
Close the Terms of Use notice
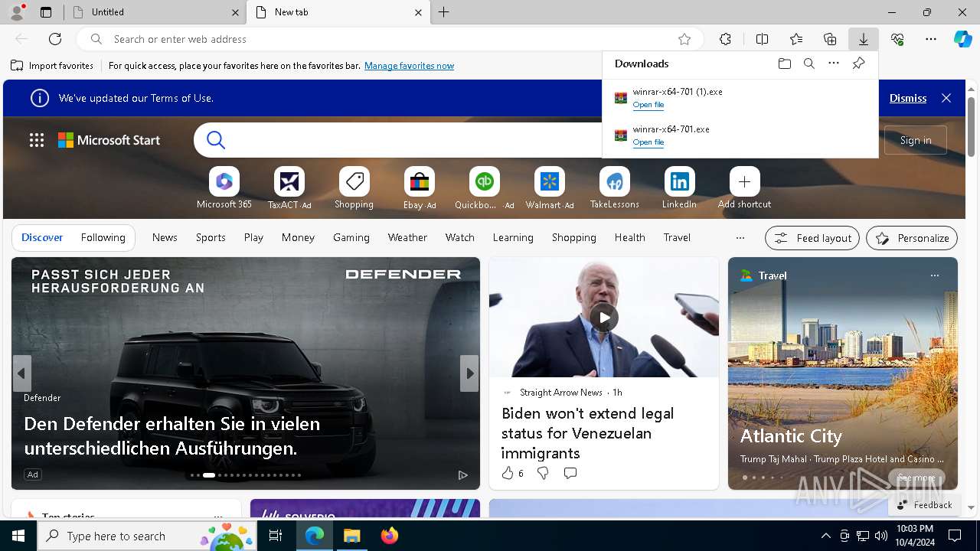tap(946, 98)
